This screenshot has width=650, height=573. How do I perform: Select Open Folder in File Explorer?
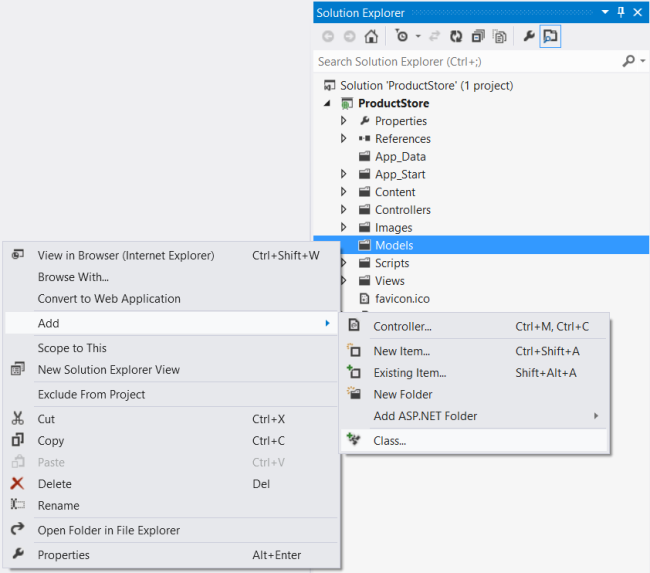click(108, 530)
